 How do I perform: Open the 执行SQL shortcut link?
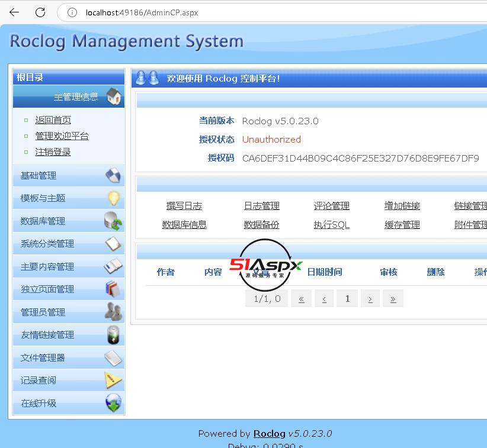332,225
